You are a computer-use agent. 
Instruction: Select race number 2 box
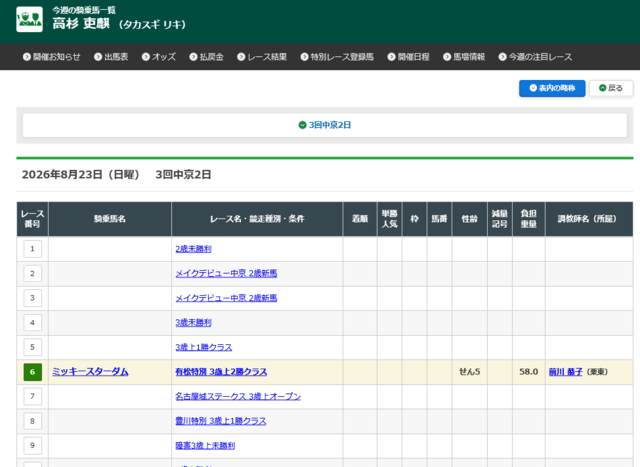tap(33, 274)
